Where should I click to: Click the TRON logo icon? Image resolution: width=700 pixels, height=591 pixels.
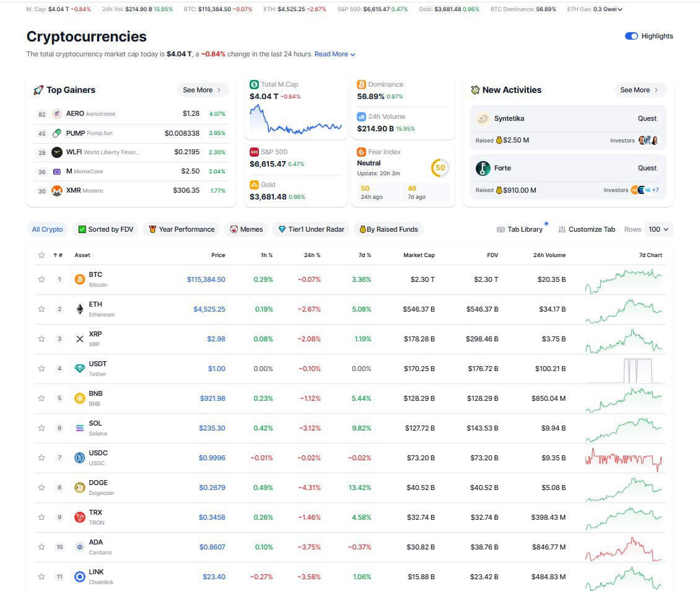[x=79, y=517]
